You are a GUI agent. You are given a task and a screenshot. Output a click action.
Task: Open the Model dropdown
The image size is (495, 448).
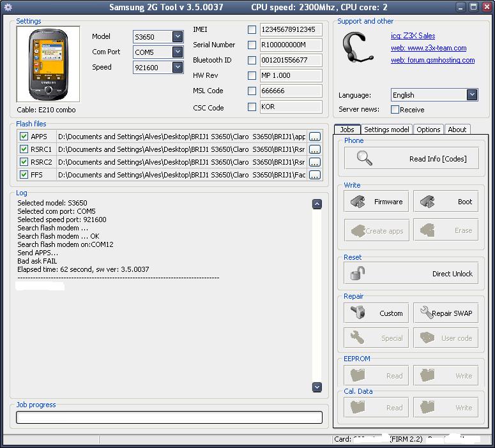[178, 36]
